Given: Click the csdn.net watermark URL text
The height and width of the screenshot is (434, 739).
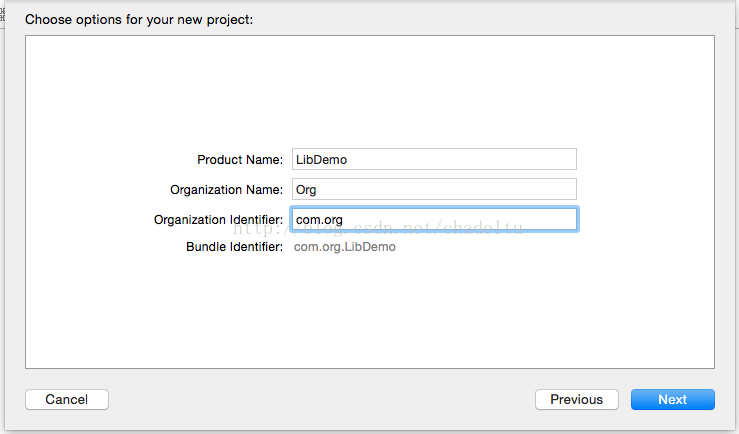Looking at the screenshot, I should [x=378, y=228].
